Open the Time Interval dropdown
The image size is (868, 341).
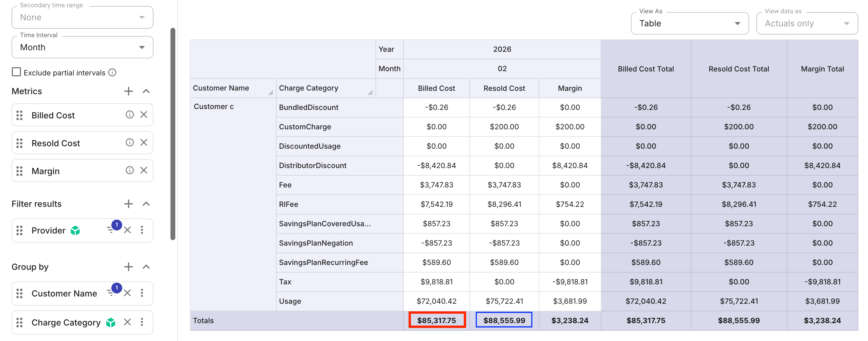pos(142,47)
